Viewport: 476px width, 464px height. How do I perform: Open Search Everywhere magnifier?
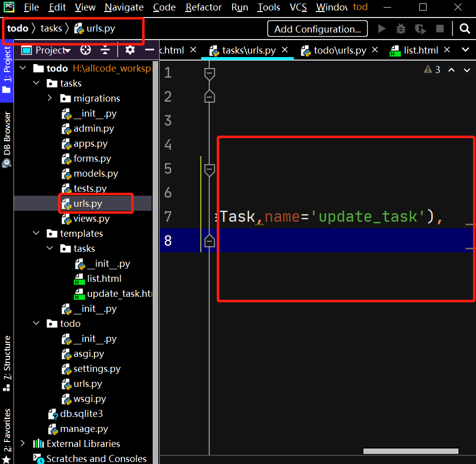[x=464, y=29]
